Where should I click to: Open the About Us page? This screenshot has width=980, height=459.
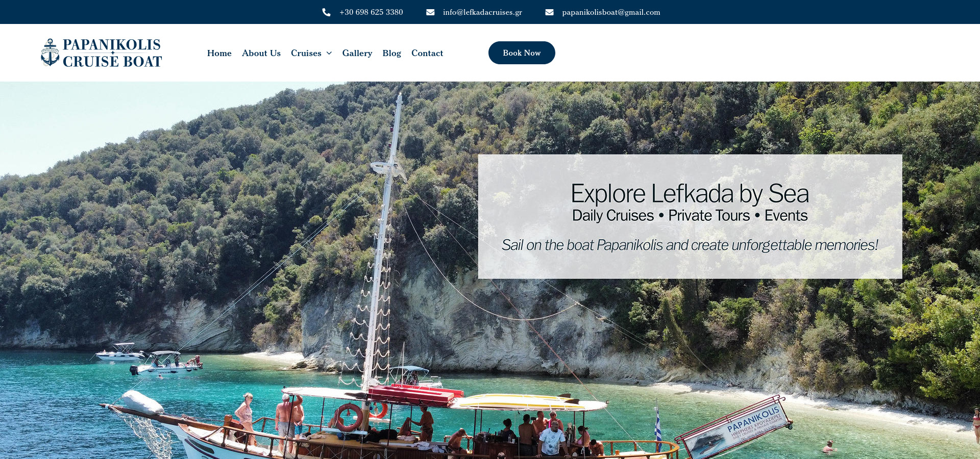pyautogui.click(x=261, y=53)
